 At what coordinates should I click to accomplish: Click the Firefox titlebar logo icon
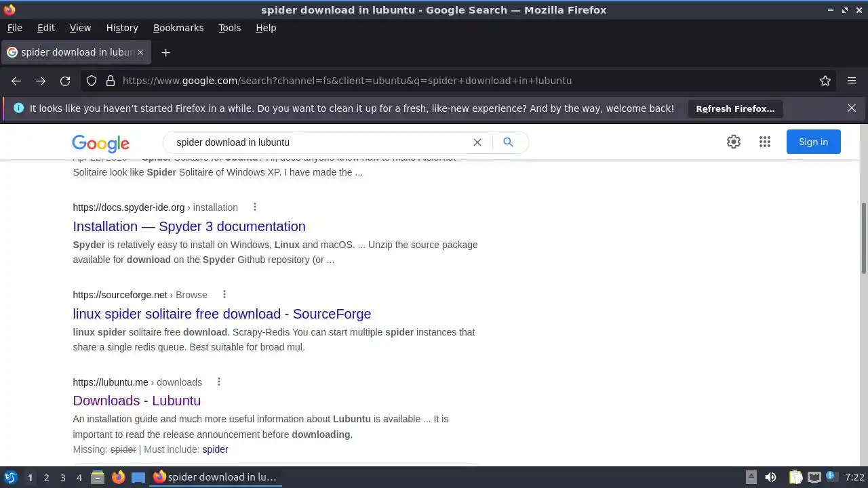pos(9,9)
